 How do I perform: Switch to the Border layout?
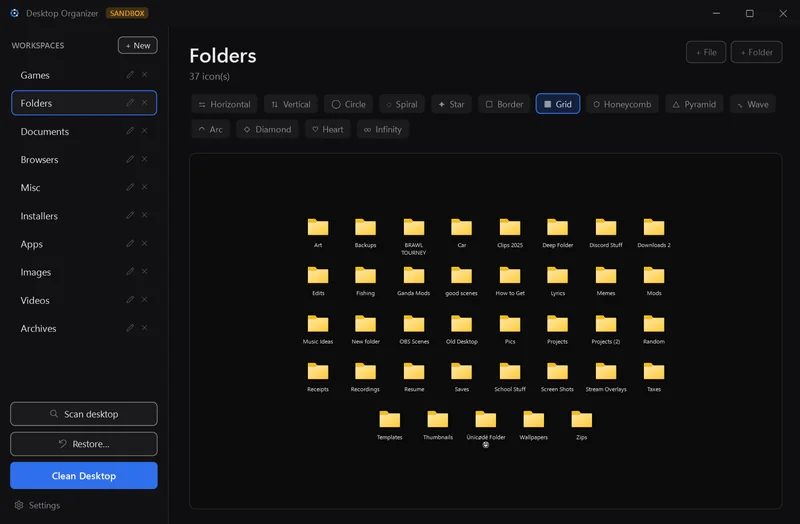pyautogui.click(x=504, y=104)
